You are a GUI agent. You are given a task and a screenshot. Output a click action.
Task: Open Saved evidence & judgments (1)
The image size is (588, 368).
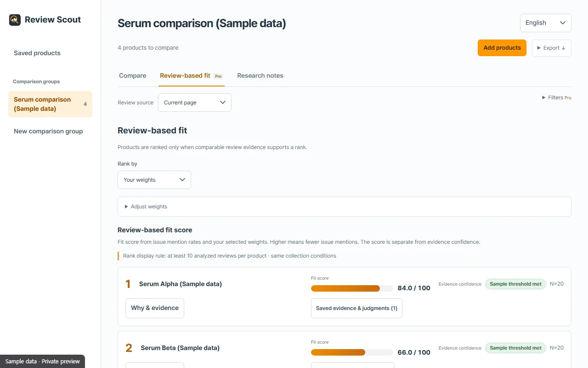tap(356, 308)
